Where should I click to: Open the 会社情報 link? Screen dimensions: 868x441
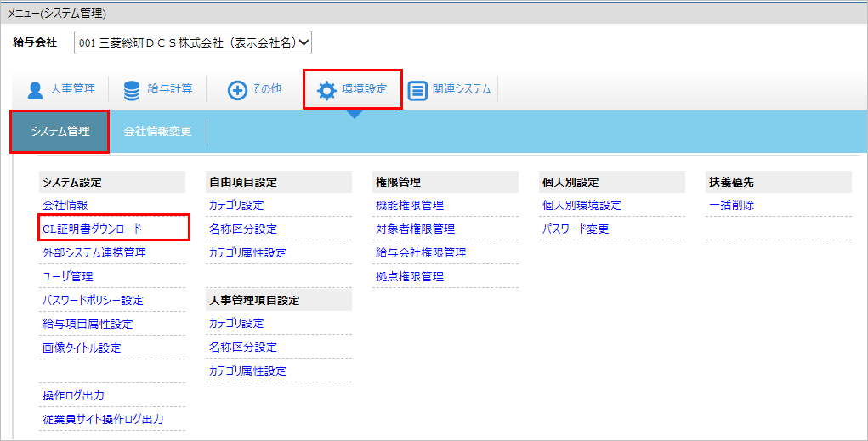[65, 206]
